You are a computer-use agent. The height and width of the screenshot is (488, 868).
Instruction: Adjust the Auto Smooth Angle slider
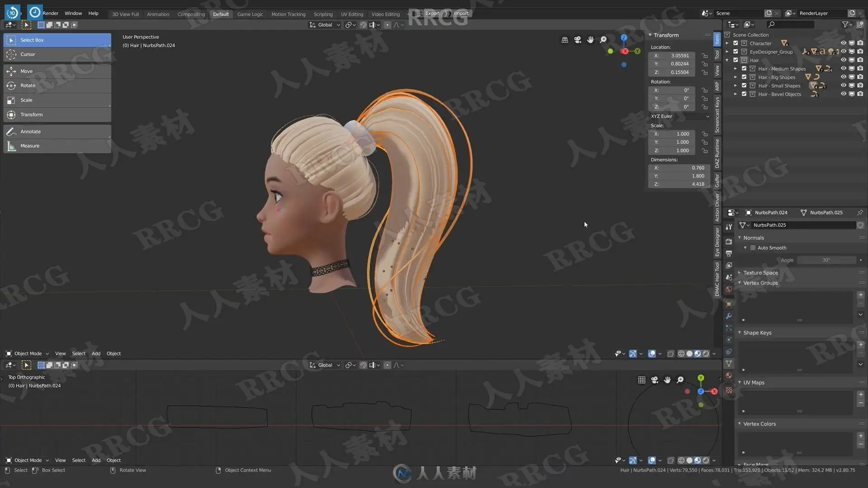coord(826,260)
